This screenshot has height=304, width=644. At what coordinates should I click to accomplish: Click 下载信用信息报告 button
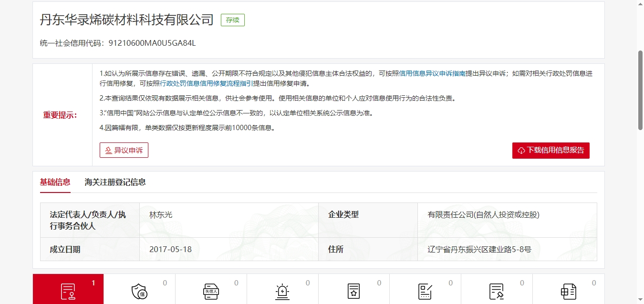coord(551,150)
